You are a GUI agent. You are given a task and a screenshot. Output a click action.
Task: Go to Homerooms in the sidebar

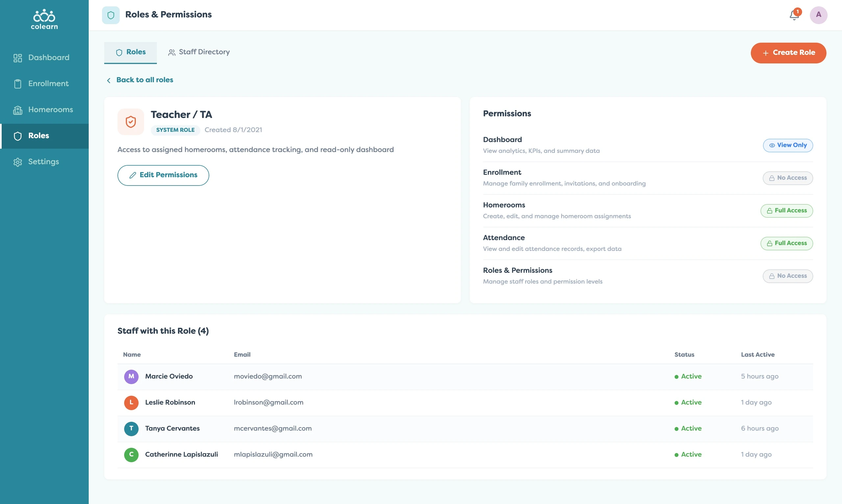pyautogui.click(x=44, y=110)
